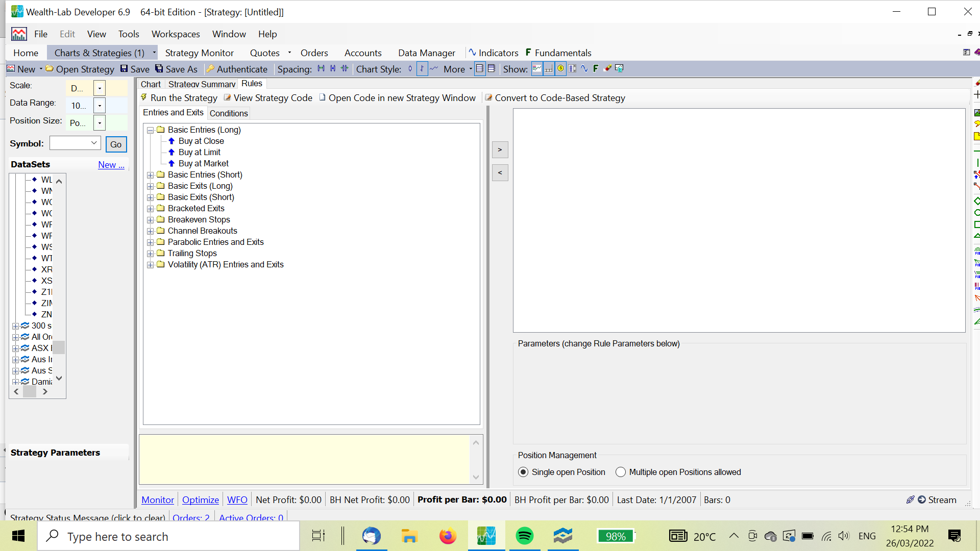Select candlestick chart style icon
This screenshot has width=980, height=551.
point(410,68)
